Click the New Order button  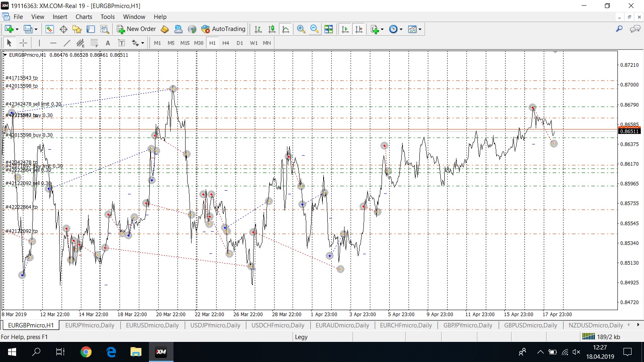coord(136,29)
